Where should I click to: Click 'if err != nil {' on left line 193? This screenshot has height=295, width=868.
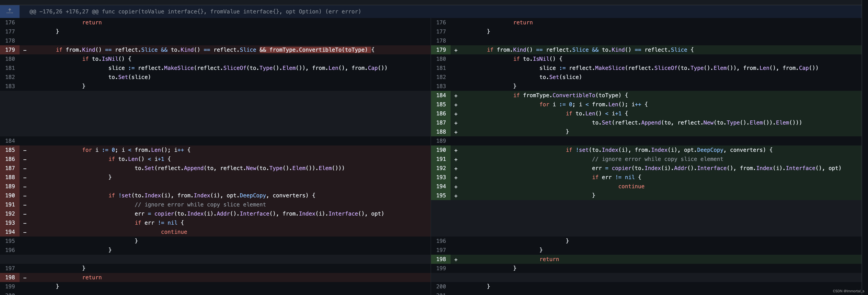pyautogui.click(x=159, y=223)
